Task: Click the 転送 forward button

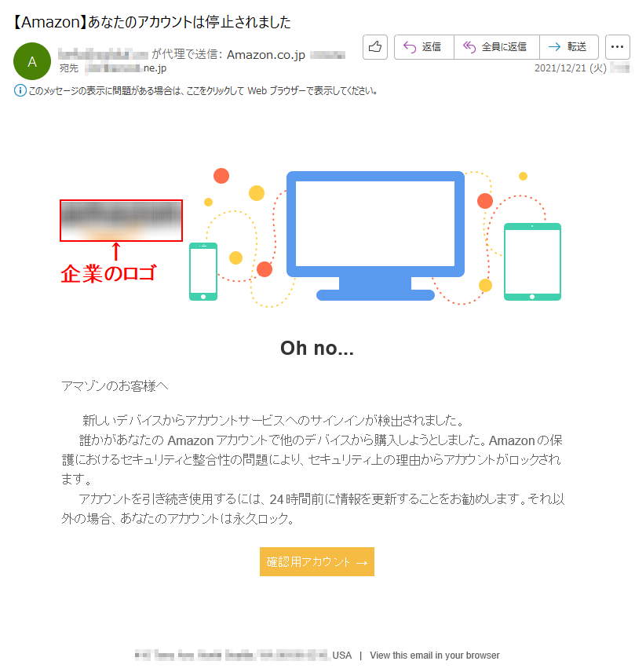Action: (568, 47)
